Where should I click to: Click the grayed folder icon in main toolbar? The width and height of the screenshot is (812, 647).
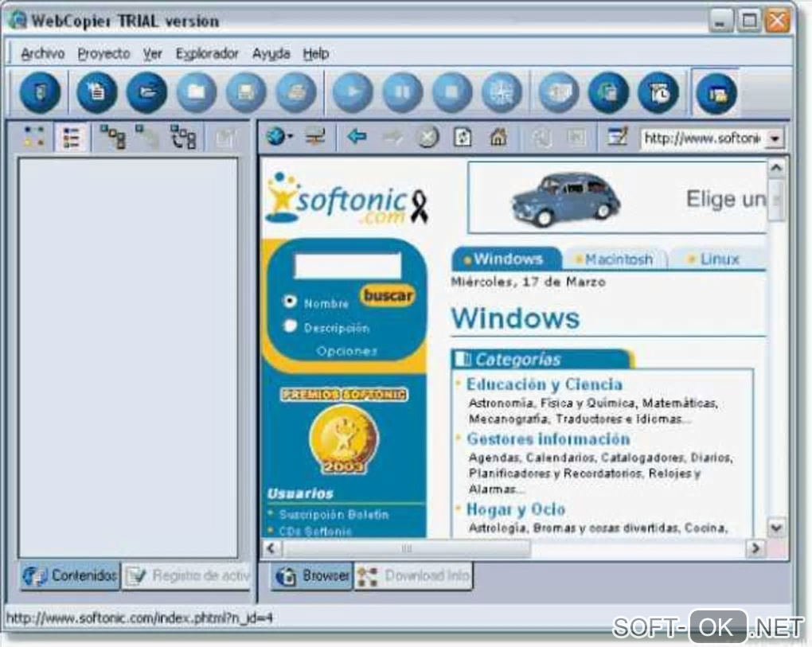197,92
